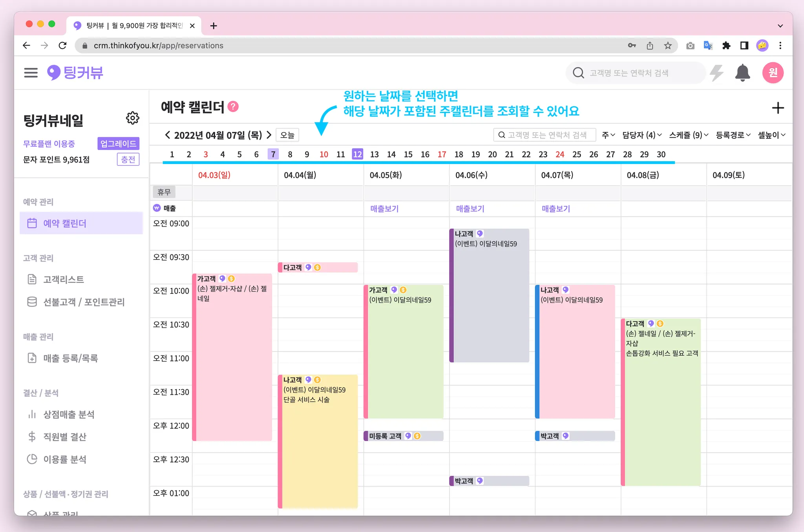The image size is (804, 532).
Task: Click 매출보기 link under 04.05(화)
Action: 384,209
